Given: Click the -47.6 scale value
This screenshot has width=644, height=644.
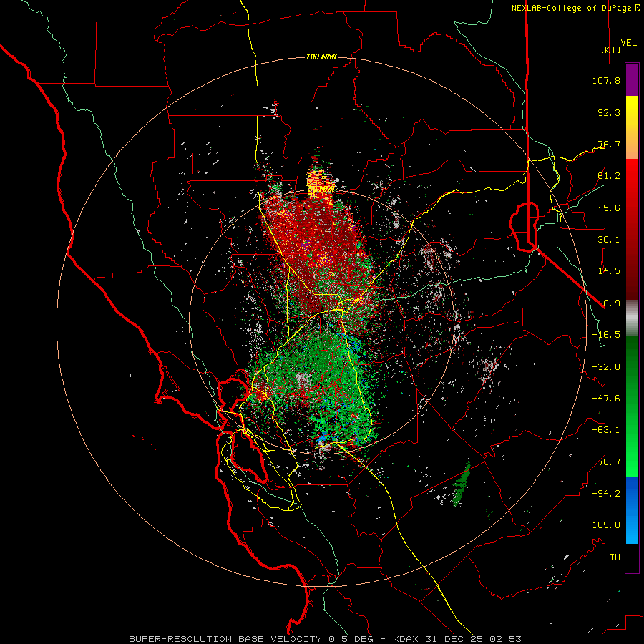Looking at the screenshot, I should coord(606,399).
